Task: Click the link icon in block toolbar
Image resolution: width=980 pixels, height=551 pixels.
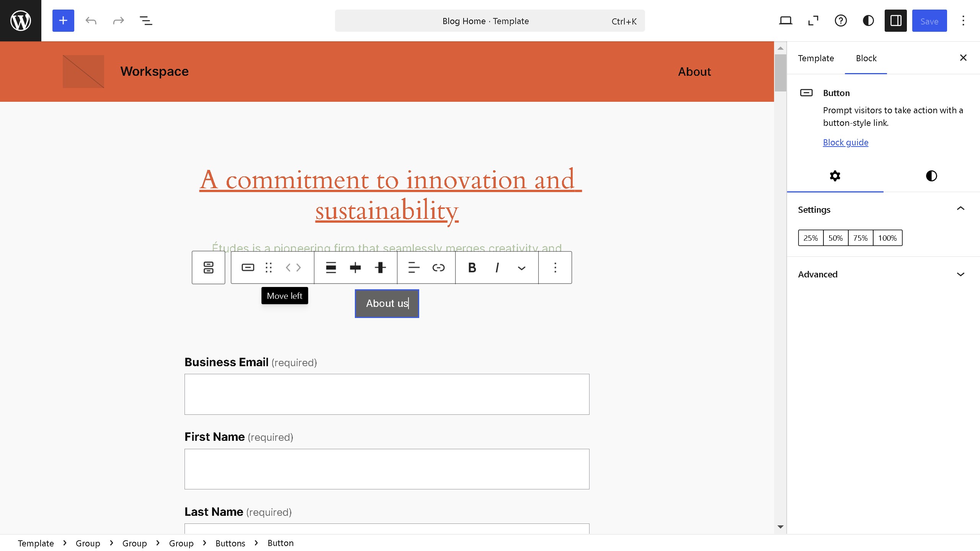Action: (438, 267)
